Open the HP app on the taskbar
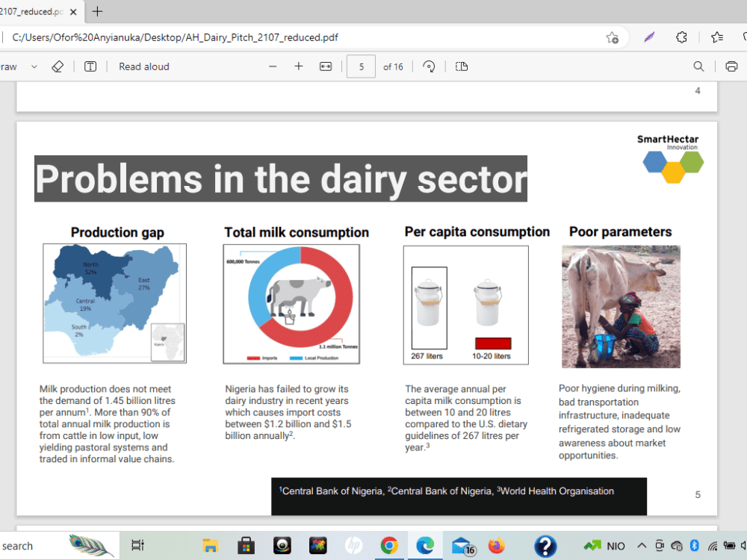Viewport: 747px width, 560px height. coord(353,546)
